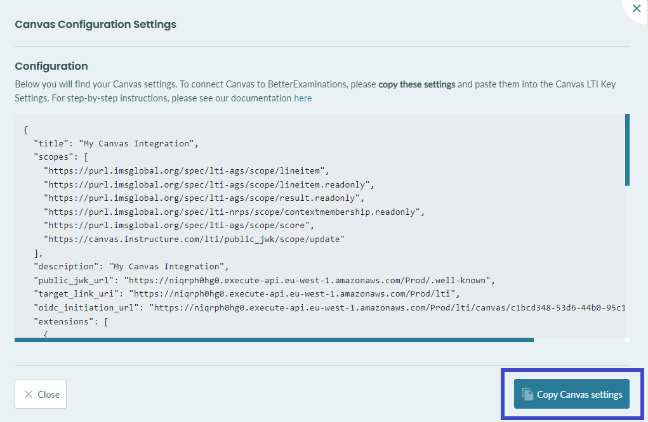Click the contextmembership.readonly scope line
Viewport: 648px width, 422px height.
(234, 212)
